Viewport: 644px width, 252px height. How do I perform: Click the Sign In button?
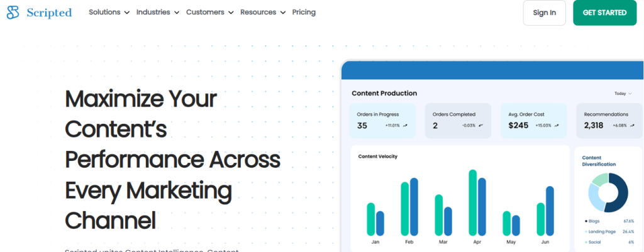(x=544, y=13)
